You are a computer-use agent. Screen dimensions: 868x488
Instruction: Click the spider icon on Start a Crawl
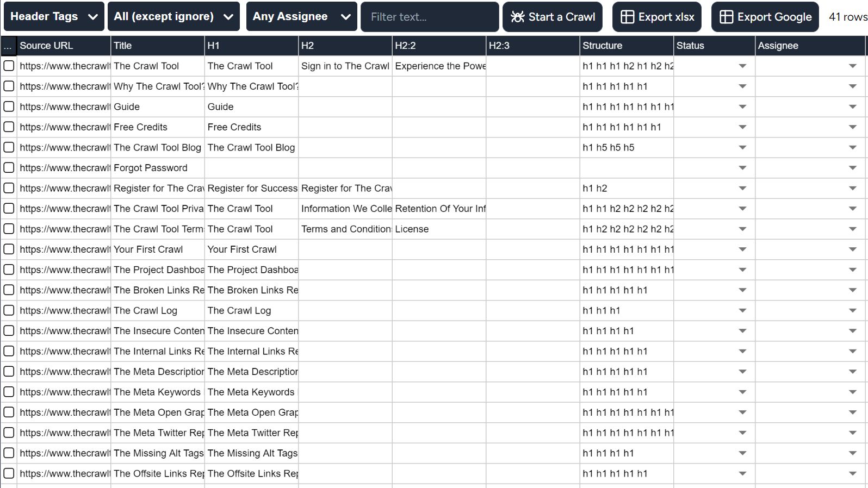pyautogui.click(x=517, y=17)
